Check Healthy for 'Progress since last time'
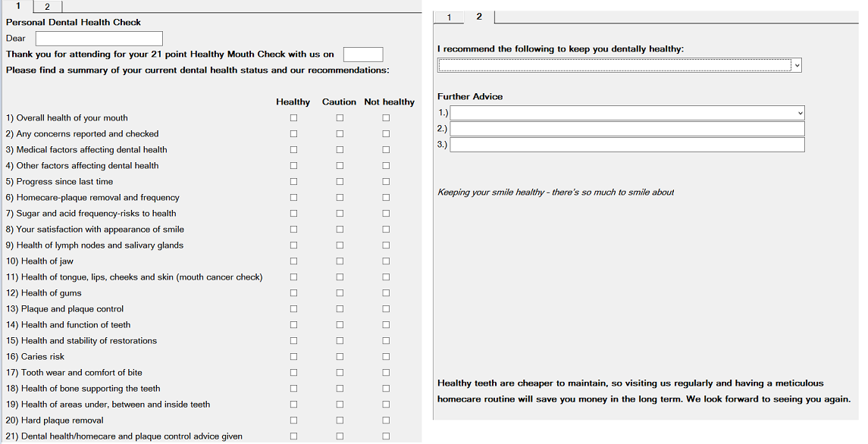The height and width of the screenshot is (444, 868). [293, 181]
